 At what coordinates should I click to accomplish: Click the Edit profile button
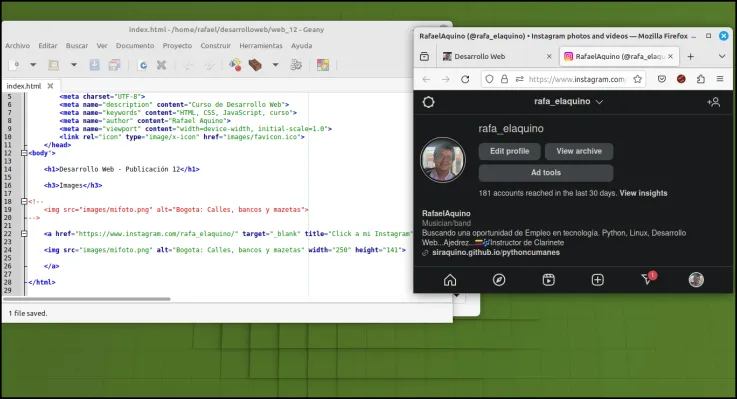click(x=510, y=151)
